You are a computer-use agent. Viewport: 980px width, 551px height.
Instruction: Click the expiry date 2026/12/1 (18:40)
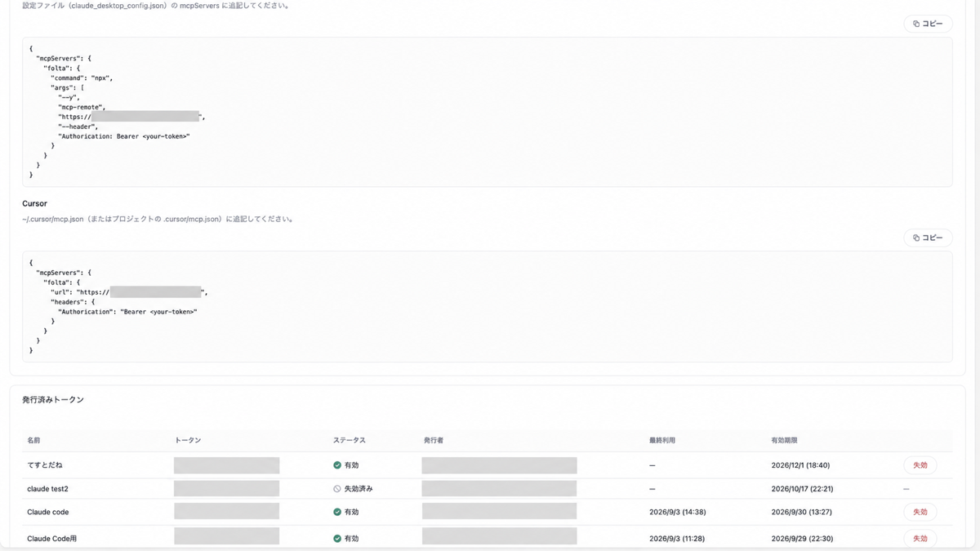point(800,465)
